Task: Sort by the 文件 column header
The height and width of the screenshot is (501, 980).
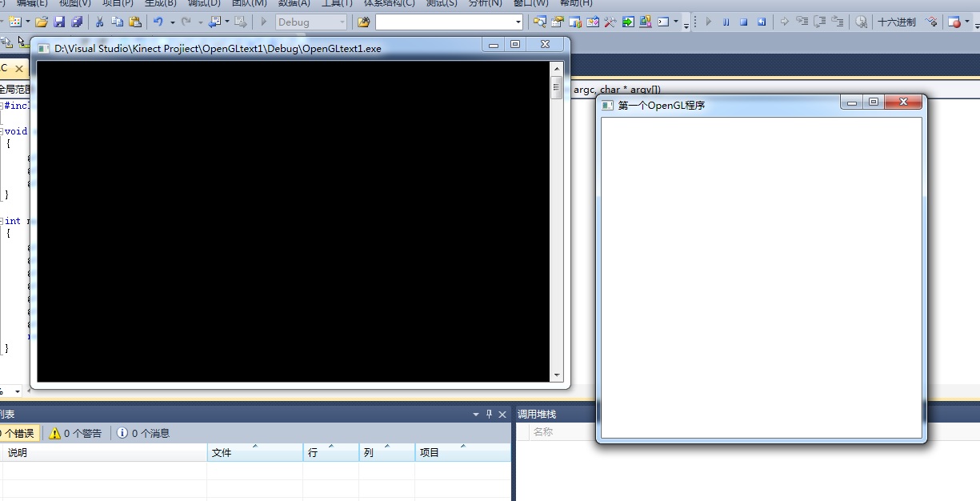Action: click(254, 452)
